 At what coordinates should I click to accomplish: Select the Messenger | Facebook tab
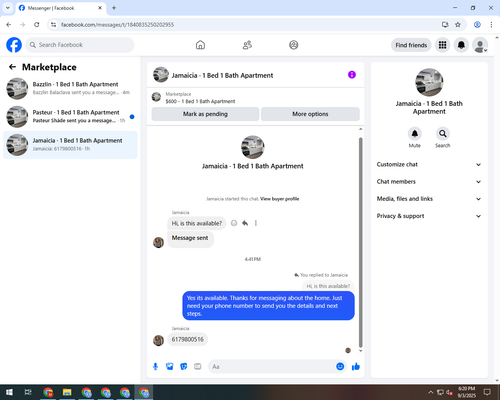(x=61, y=8)
